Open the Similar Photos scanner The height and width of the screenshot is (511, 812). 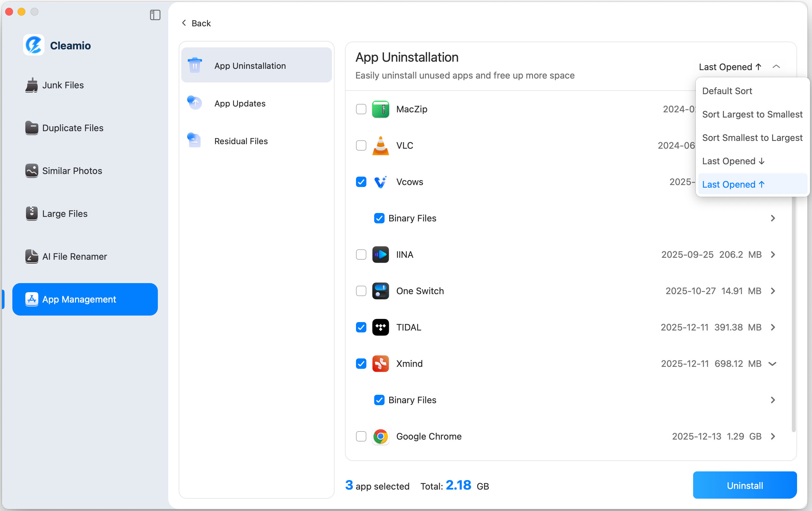72,171
